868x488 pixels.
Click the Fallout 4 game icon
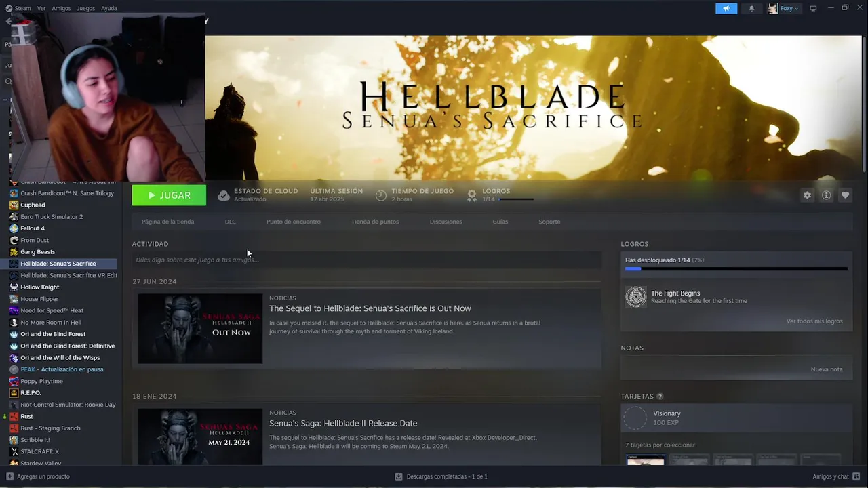coord(14,228)
